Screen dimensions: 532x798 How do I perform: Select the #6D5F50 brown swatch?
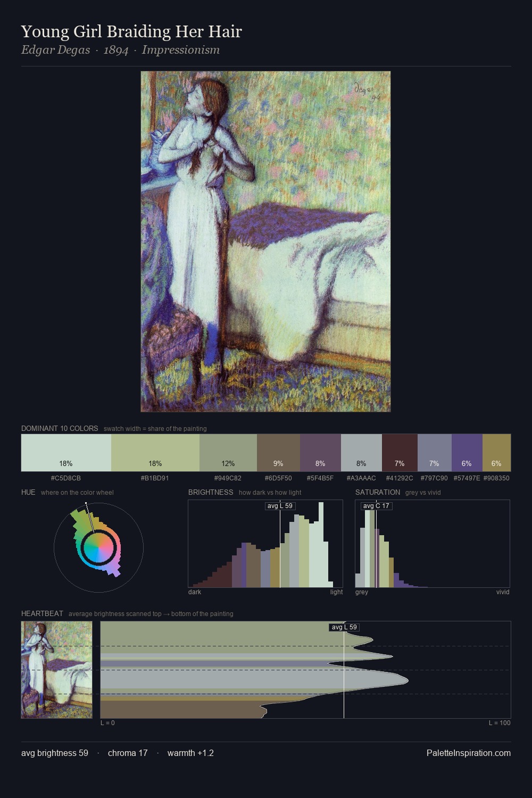[278, 453]
